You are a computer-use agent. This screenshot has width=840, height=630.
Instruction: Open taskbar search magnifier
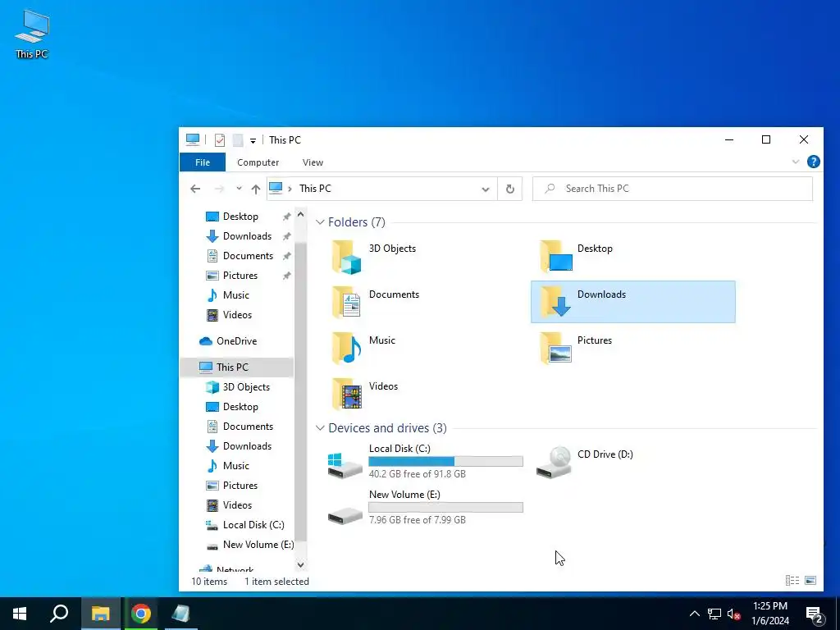[x=59, y=614]
